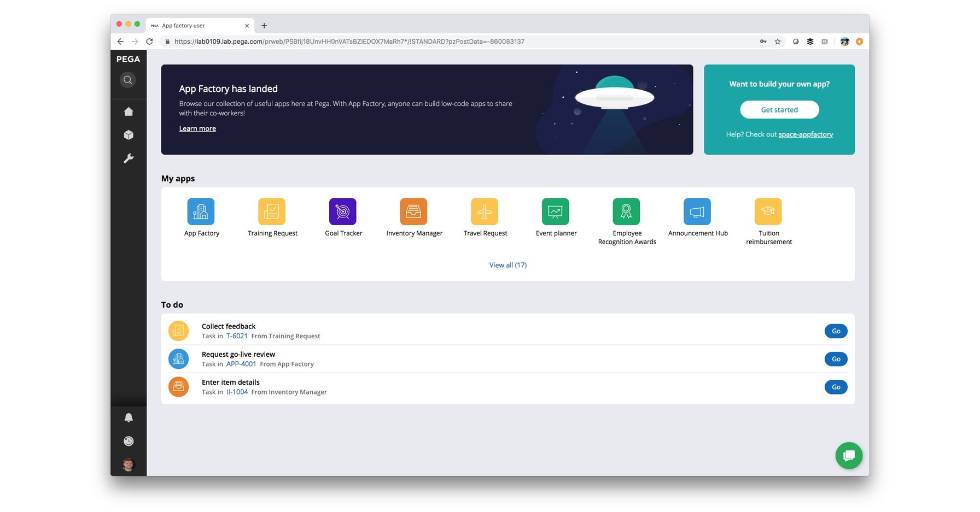The height and width of the screenshot is (512, 980).
Task: Open the green chat bubble widget
Action: [x=849, y=455]
